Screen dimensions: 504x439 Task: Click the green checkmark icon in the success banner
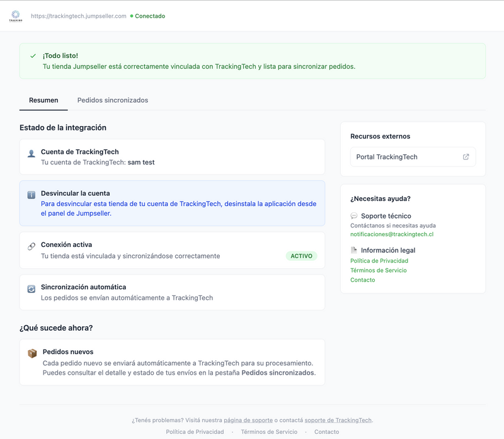(33, 56)
